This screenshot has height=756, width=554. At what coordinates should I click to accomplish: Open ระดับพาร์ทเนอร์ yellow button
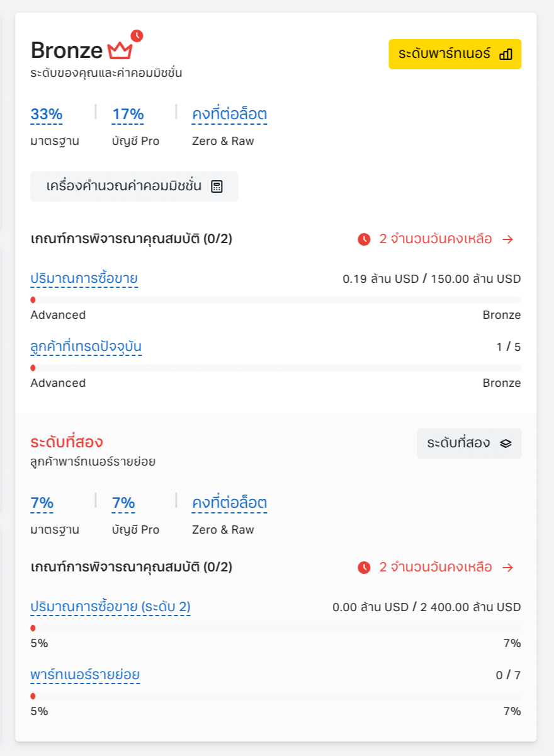point(455,54)
